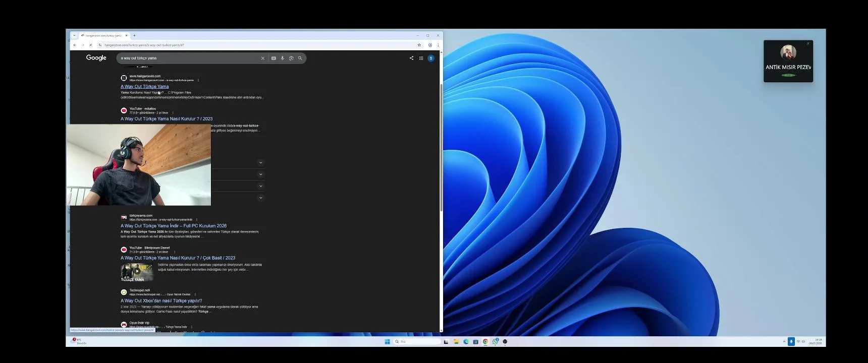Open the Chrome three-dot menu
Image resolution: width=868 pixels, height=363 pixels.
tap(438, 45)
